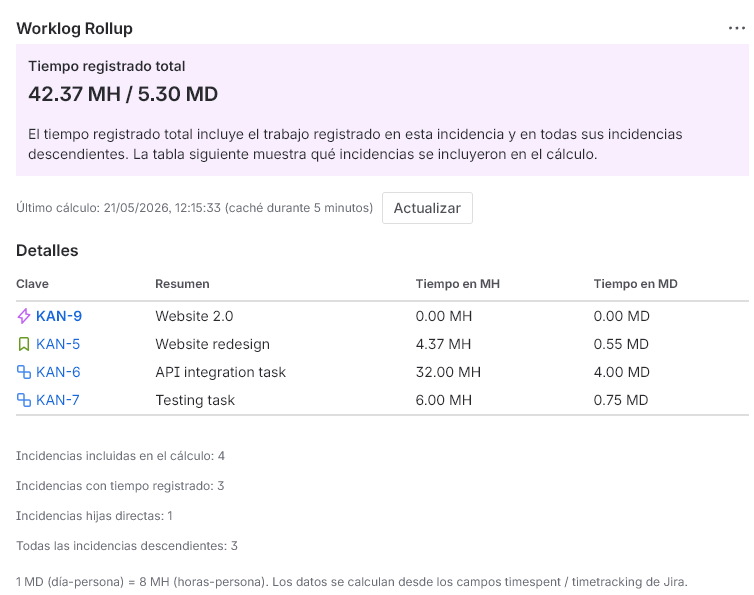Viewport: 754px width, 595px height.
Task: Click the subtask icon beside KAN-7
Action: pos(24,400)
